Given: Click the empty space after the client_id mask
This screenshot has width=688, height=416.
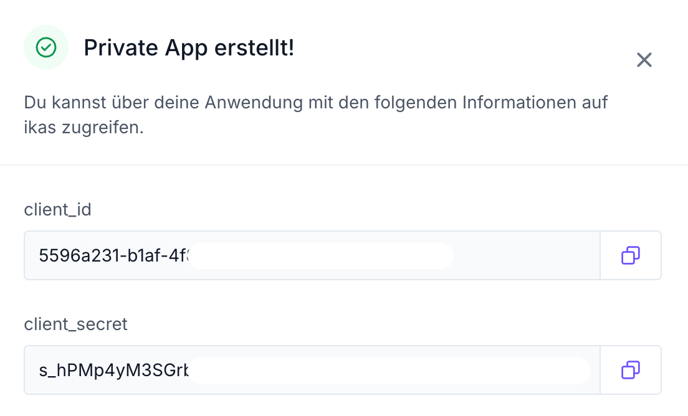Looking at the screenshot, I should coord(527,255).
